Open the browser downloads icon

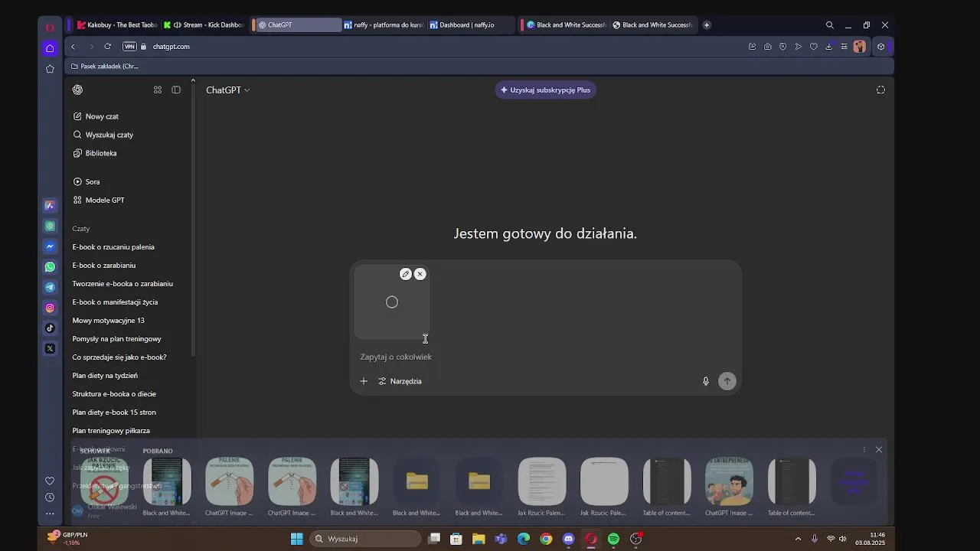828,47
